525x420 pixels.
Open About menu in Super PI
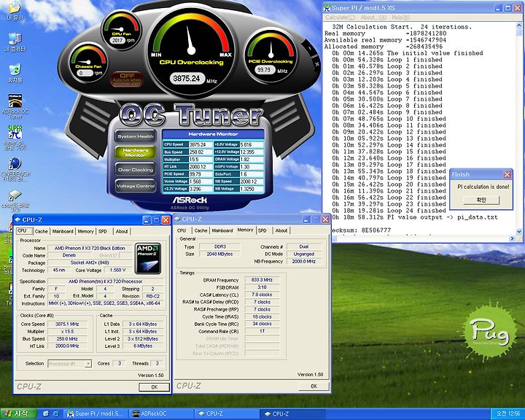click(373, 17)
